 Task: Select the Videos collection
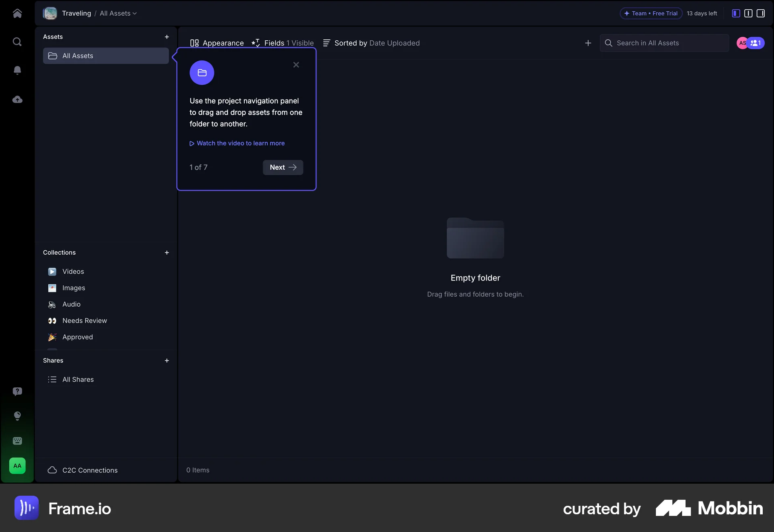73,271
